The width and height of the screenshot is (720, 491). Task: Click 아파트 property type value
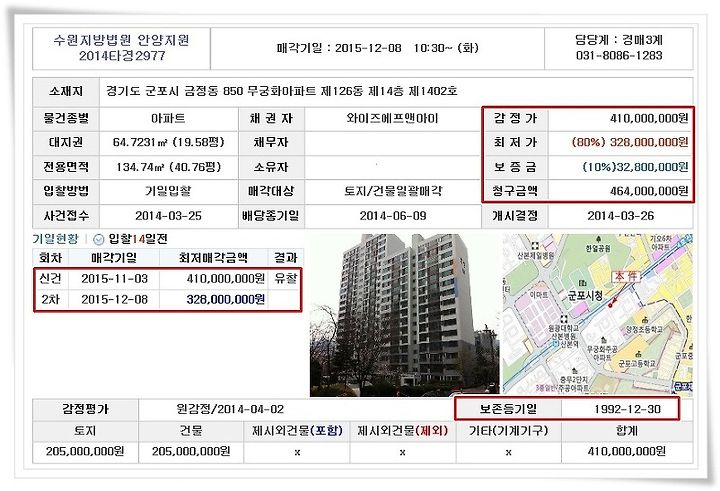click(x=168, y=119)
